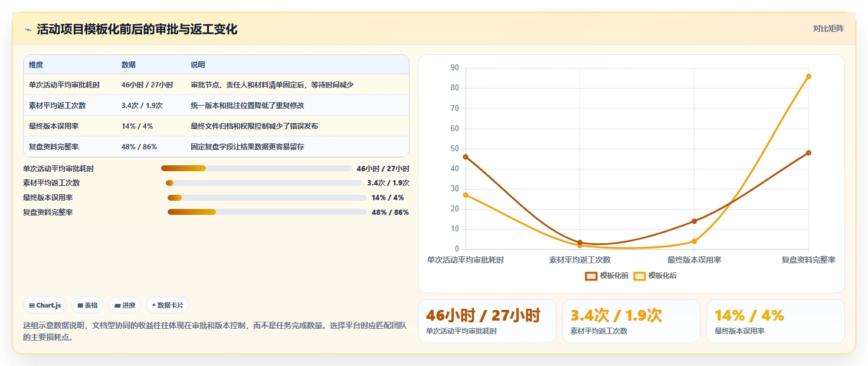Screen dimensions: 868x366
Task: Click the 表格 chip
Action: [x=87, y=305]
